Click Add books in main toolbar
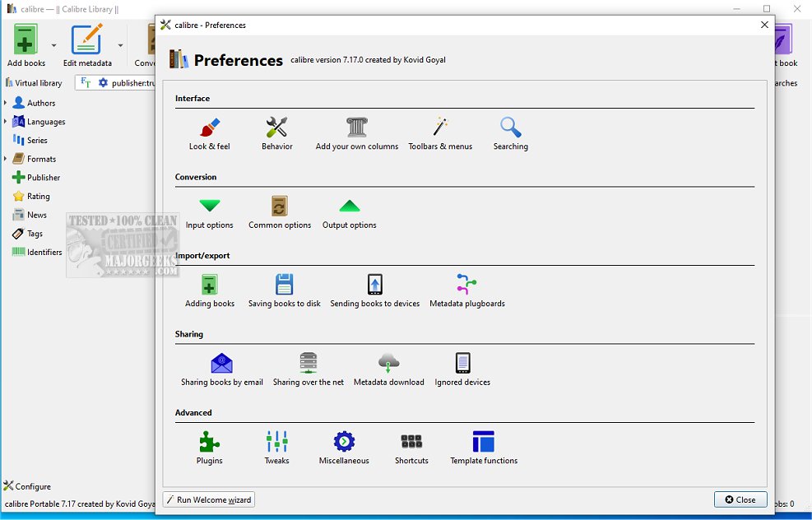The height and width of the screenshot is (520, 812). (x=26, y=45)
